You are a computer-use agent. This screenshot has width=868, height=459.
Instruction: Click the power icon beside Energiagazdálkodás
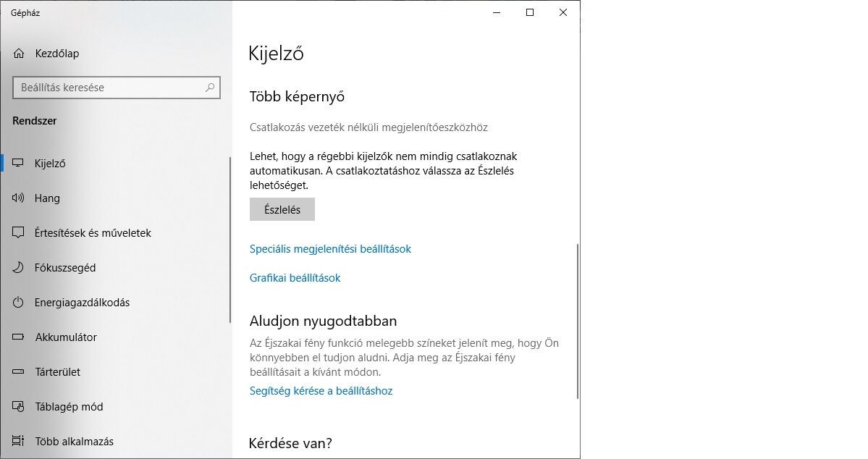click(18, 303)
